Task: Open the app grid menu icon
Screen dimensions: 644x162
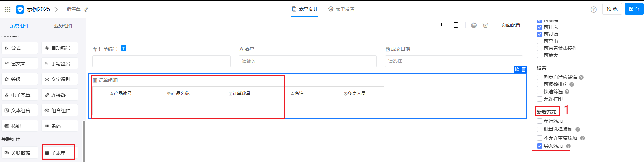Action: click(7, 9)
